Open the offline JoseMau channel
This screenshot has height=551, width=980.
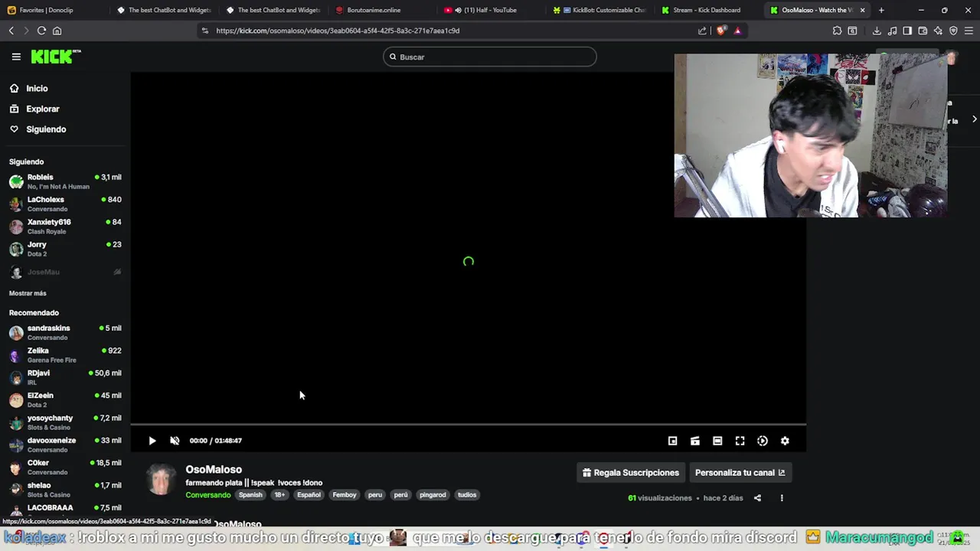click(x=65, y=272)
